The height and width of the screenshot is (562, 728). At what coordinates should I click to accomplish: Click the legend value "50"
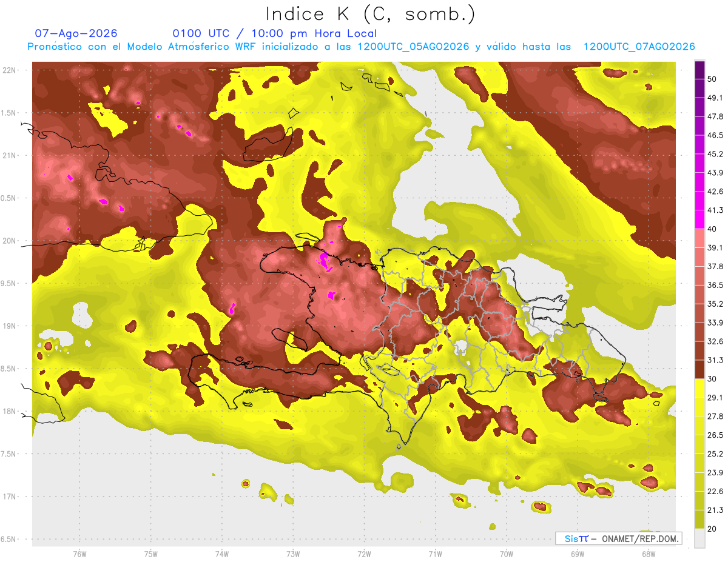[x=712, y=79]
